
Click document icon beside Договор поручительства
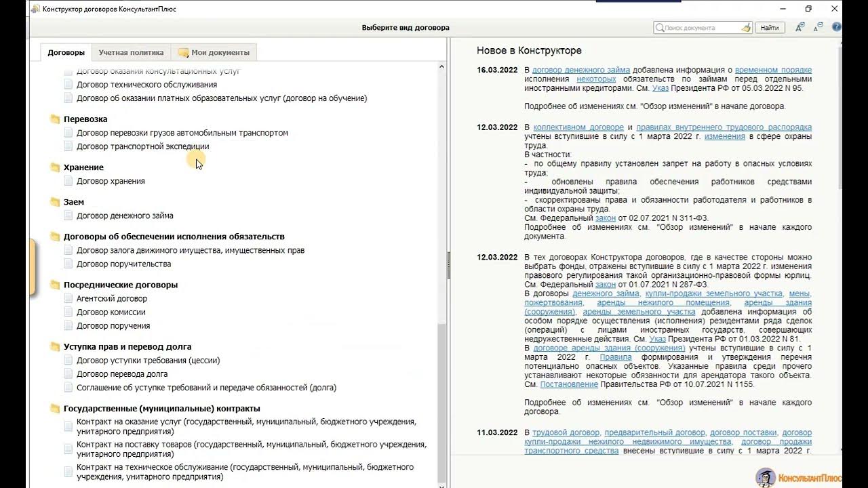coord(68,264)
